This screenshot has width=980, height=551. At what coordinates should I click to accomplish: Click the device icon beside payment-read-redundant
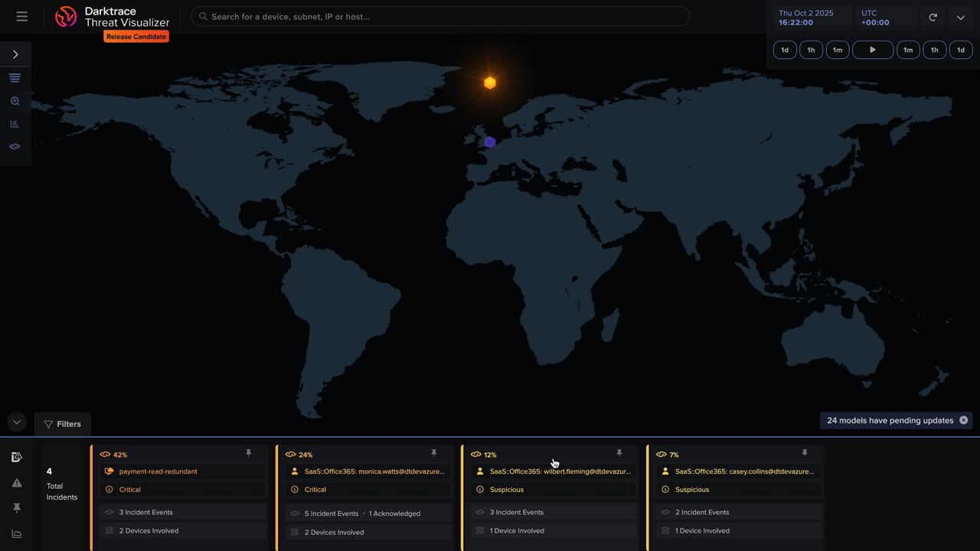point(109,471)
